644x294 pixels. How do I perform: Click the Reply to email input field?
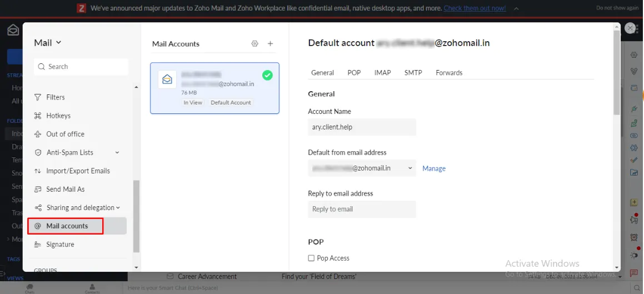[x=362, y=209]
